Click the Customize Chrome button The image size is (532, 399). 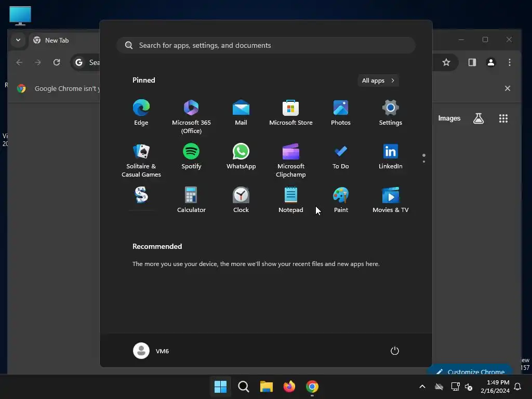(470, 370)
